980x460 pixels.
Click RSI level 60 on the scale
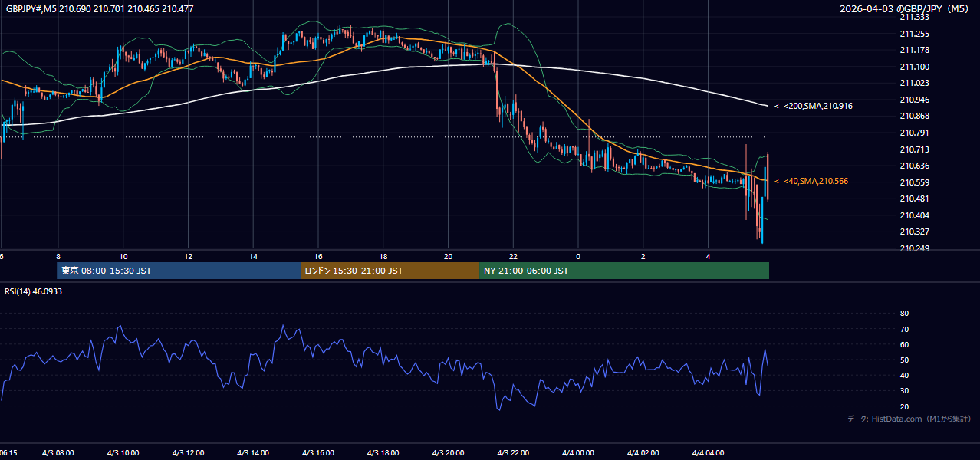(x=904, y=344)
